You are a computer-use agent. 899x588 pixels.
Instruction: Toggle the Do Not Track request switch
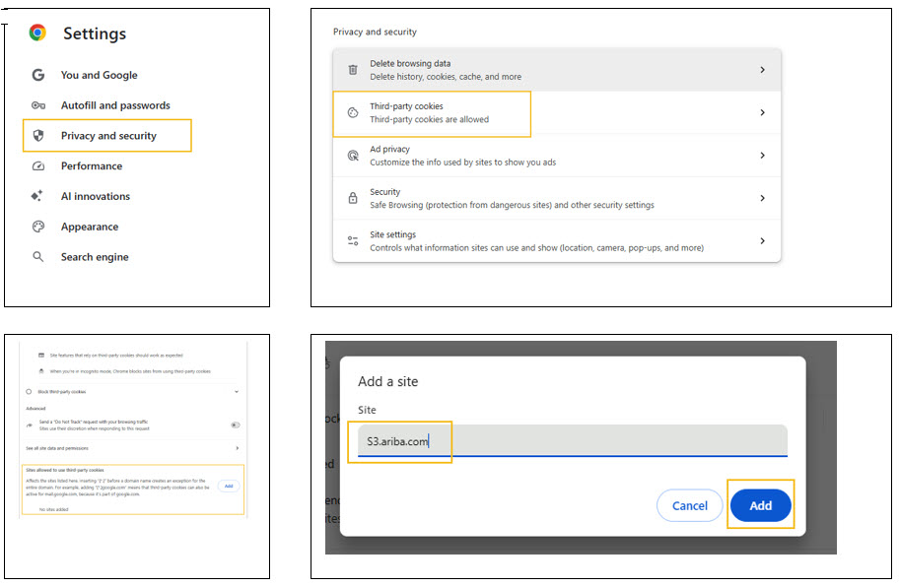pyautogui.click(x=235, y=425)
